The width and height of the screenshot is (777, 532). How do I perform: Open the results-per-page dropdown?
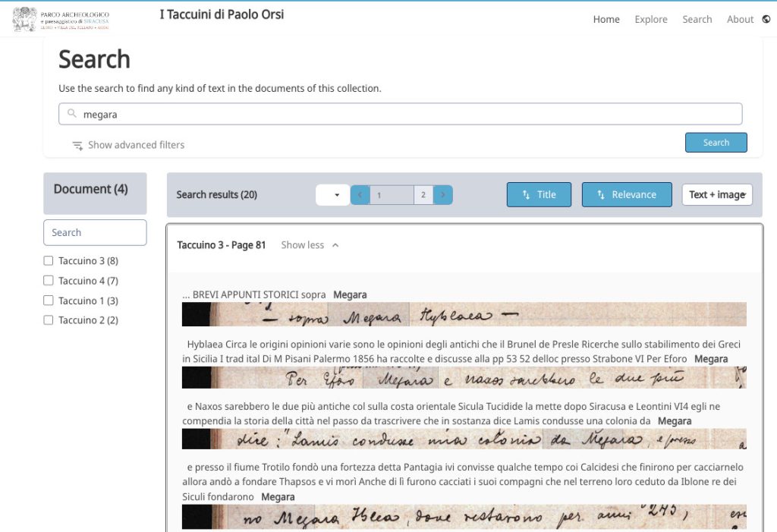click(x=332, y=195)
